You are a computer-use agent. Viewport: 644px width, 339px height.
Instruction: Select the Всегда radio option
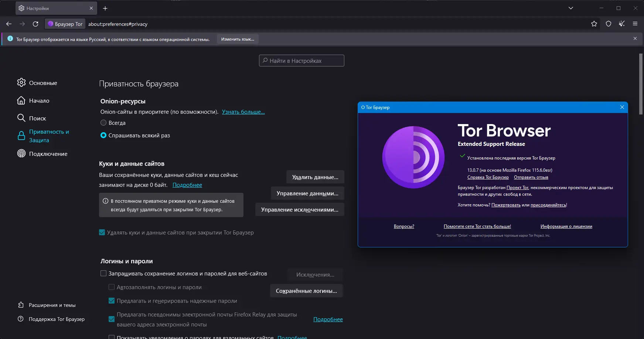pos(103,123)
